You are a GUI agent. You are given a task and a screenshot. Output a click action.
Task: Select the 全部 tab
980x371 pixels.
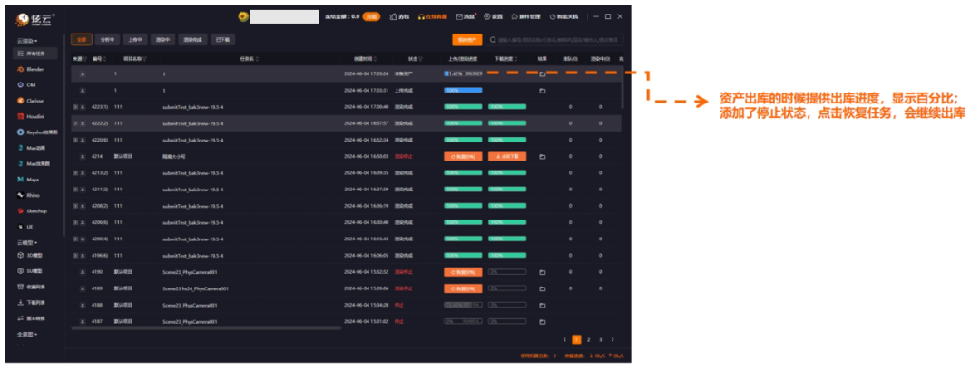pyautogui.click(x=82, y=39)
